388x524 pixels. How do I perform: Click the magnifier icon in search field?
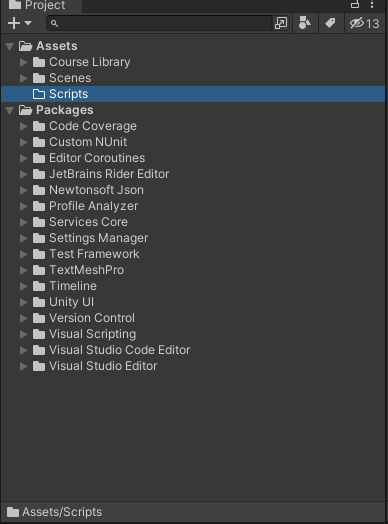(54, 23)
